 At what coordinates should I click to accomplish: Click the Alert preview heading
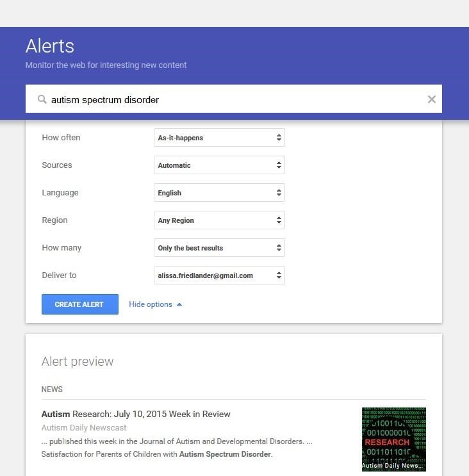(78, 361)
